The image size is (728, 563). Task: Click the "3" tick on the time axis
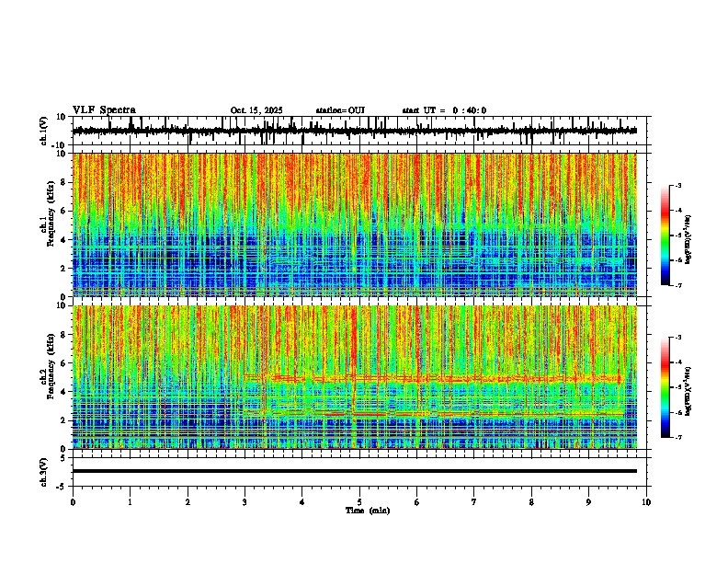pos(245,502)
